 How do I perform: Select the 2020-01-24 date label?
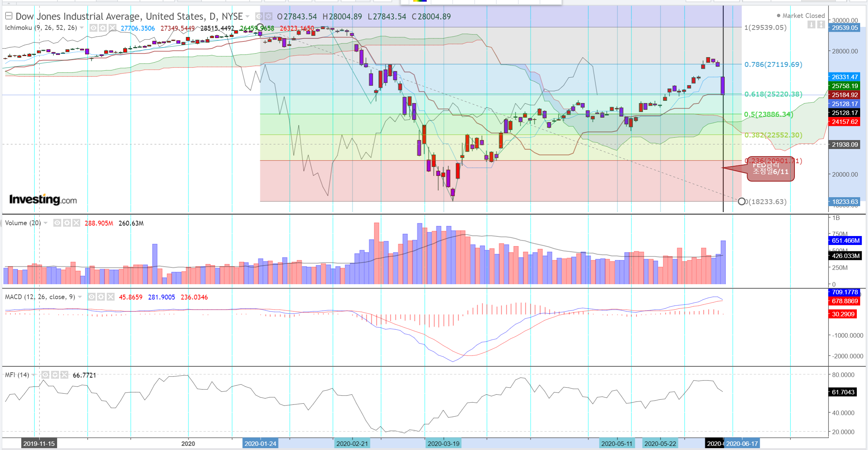tap(260, 444)
